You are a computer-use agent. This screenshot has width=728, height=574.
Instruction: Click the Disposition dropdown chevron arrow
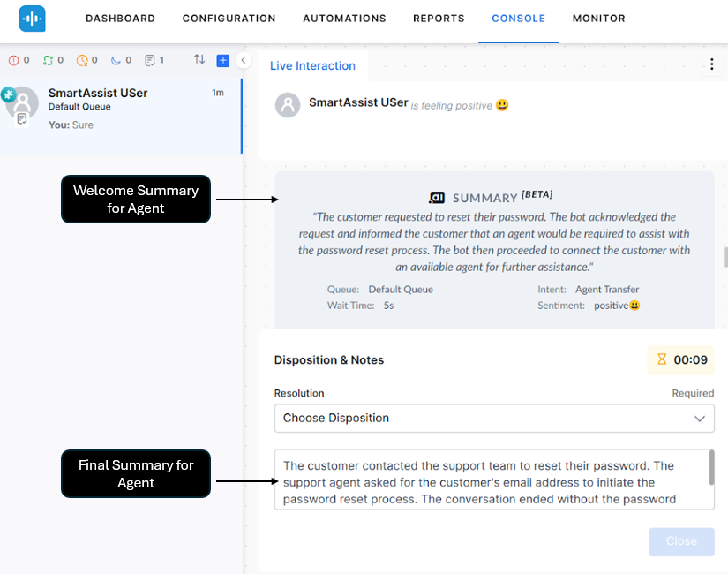[x=700, y=418]
